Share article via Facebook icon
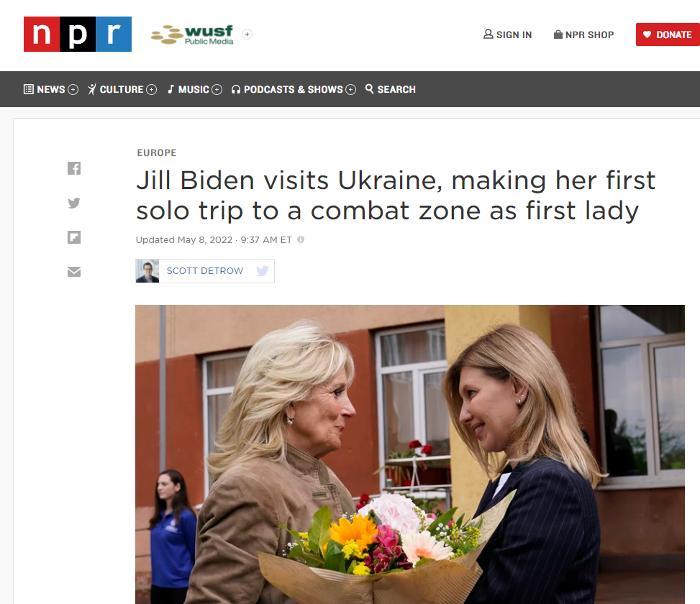Image resolution: width=700 pixels, height=604 pixels. (74, 168)
